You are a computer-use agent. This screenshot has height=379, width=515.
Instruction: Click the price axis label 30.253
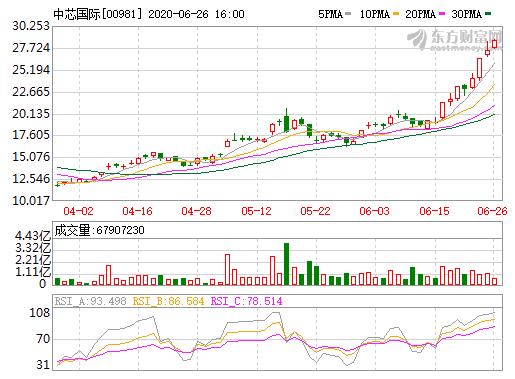[x=31, y=26]
